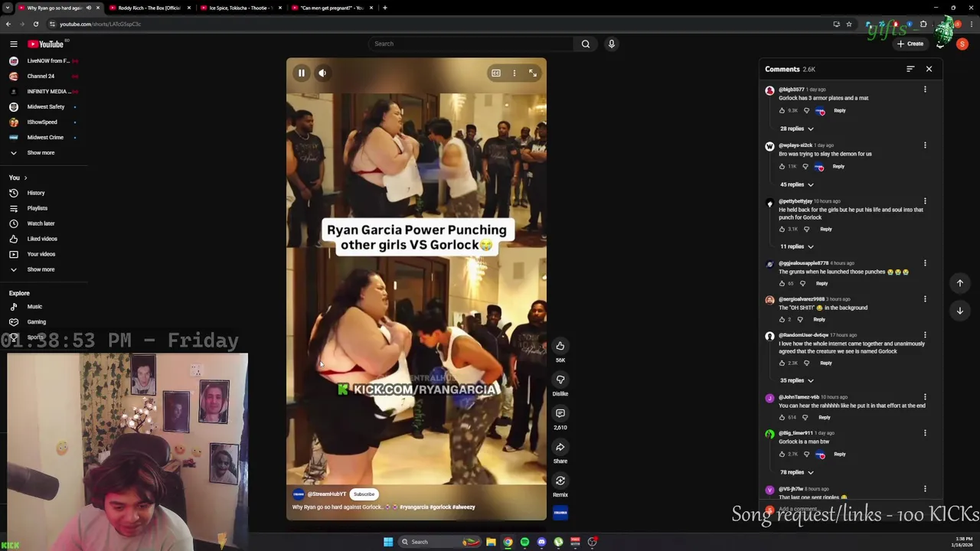Open the Create menu

coord(910,44)
